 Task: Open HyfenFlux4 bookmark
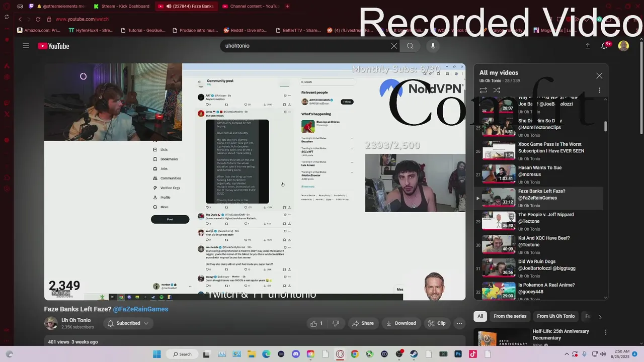pyautogui.click(x=91, y=30)
